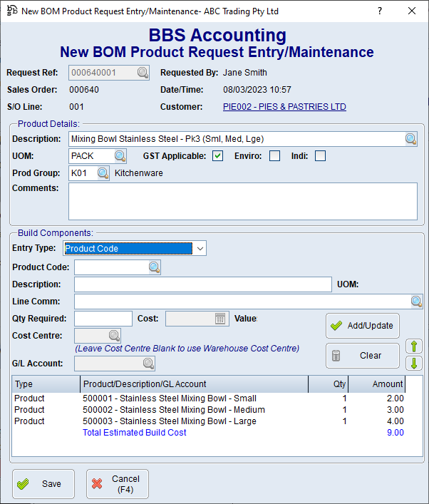Expand the Entry Type dropdown
The image size is (429, 504).
(x=200, y=248)
